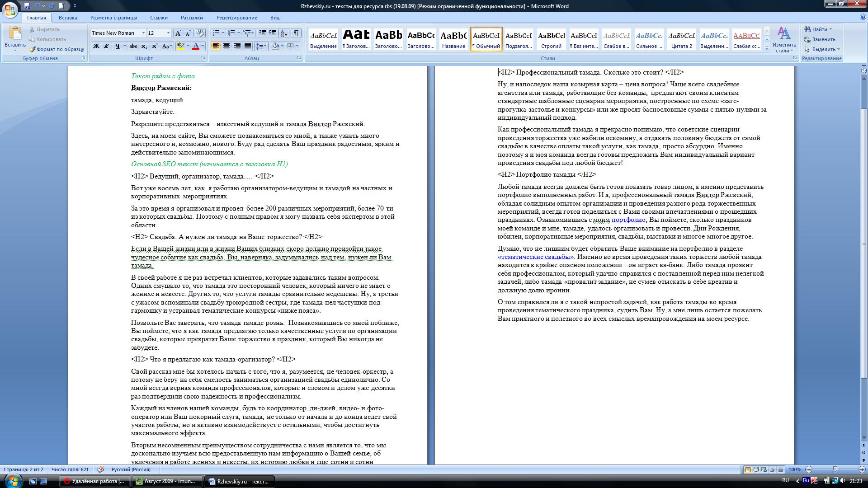868x488 pixels.
Task: Follow the «тематические свадьбы» hyperlink
Action: 535,257
